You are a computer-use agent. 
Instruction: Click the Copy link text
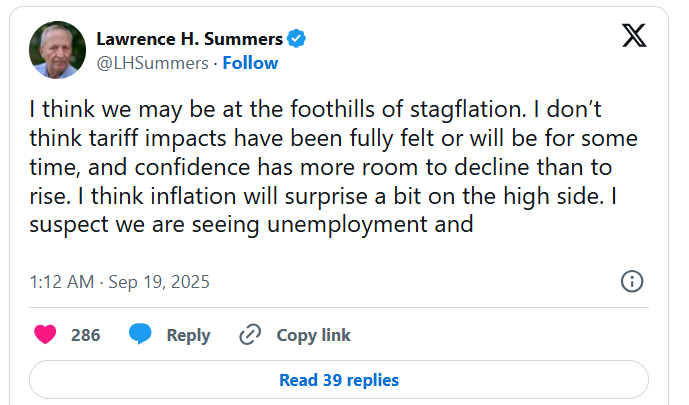(313, 335)
